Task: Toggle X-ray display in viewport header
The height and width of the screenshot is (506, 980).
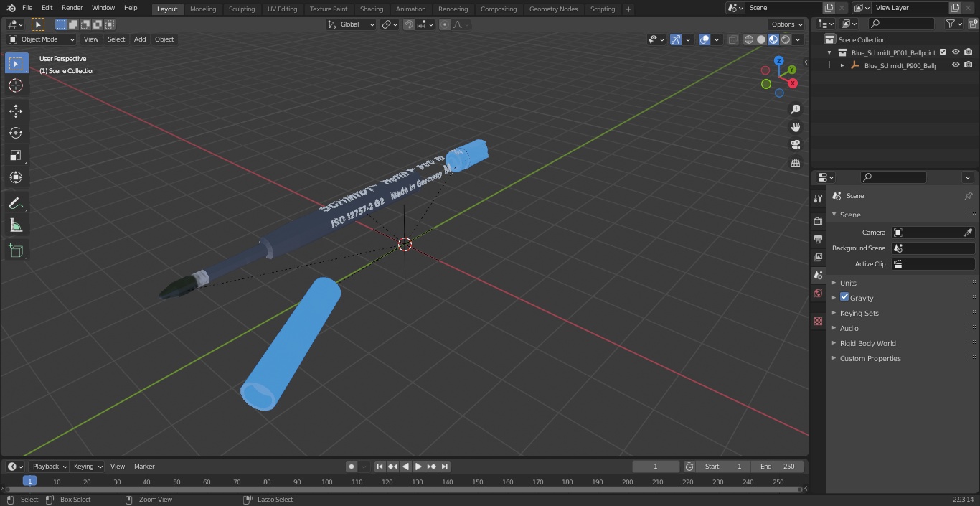Action: tap(732, 39)
